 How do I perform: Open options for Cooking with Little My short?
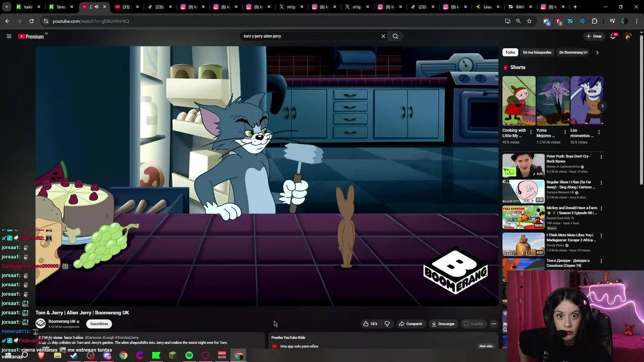(x=531, y=132)
